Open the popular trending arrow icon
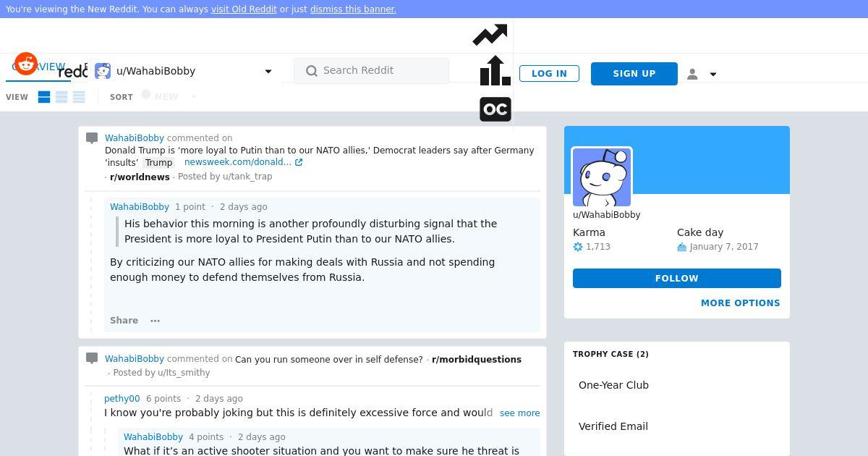The height and width of the screenshot is (456, 868). (490, 35)
